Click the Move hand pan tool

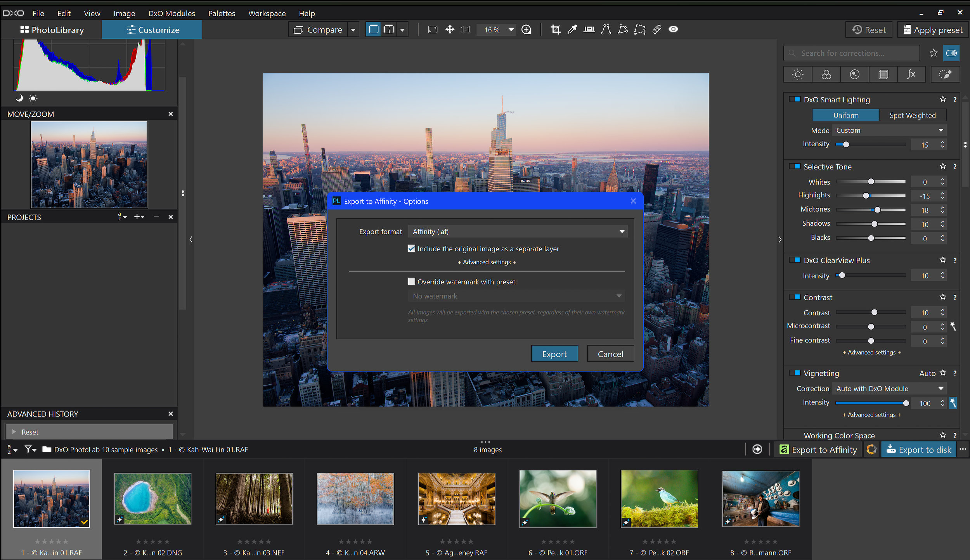[x=450, y=29]
